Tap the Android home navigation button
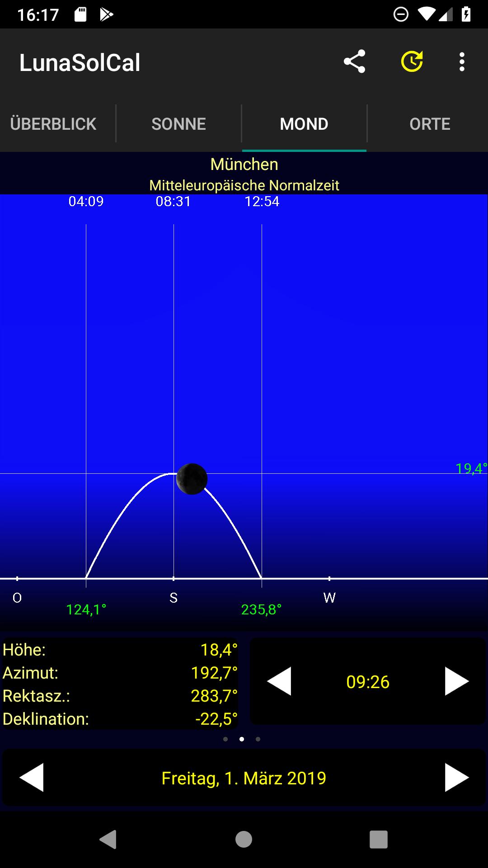488x868 pixels. (x=244, y=840)
